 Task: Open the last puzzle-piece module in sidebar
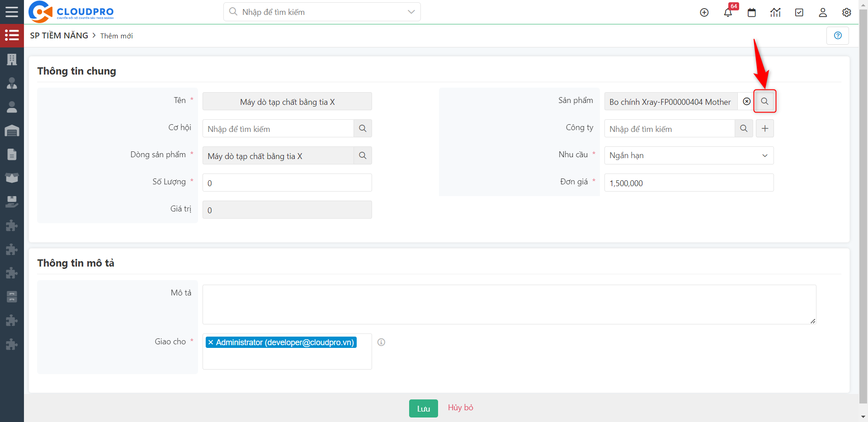12,344
